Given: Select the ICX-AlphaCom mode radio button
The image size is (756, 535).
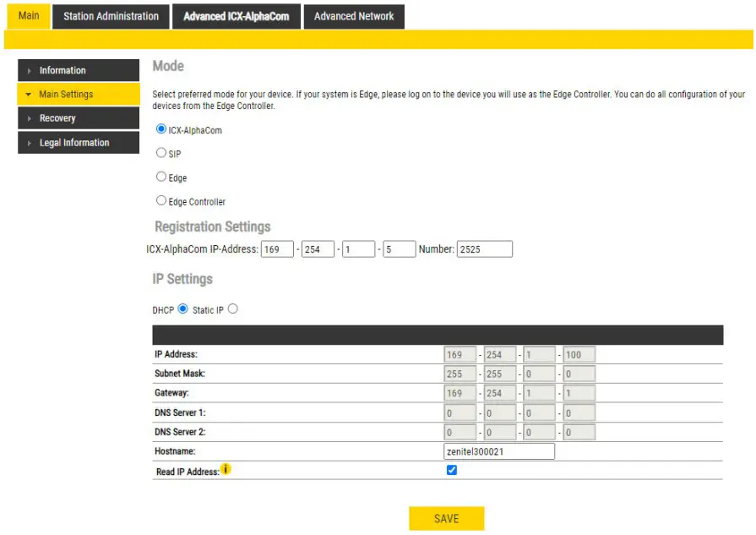Looking at the screenshot, I should pos(161,128).
